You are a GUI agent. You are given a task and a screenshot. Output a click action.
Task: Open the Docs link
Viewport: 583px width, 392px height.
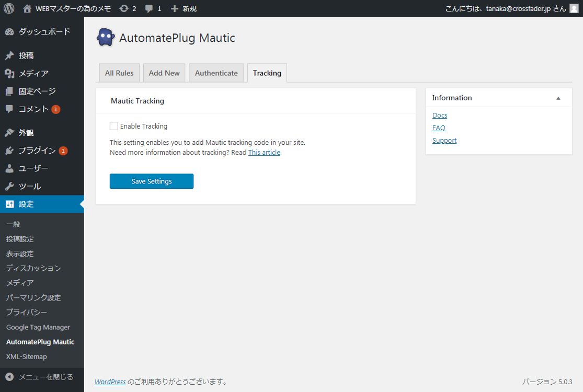pyautogui.click(x=440, y=116)
